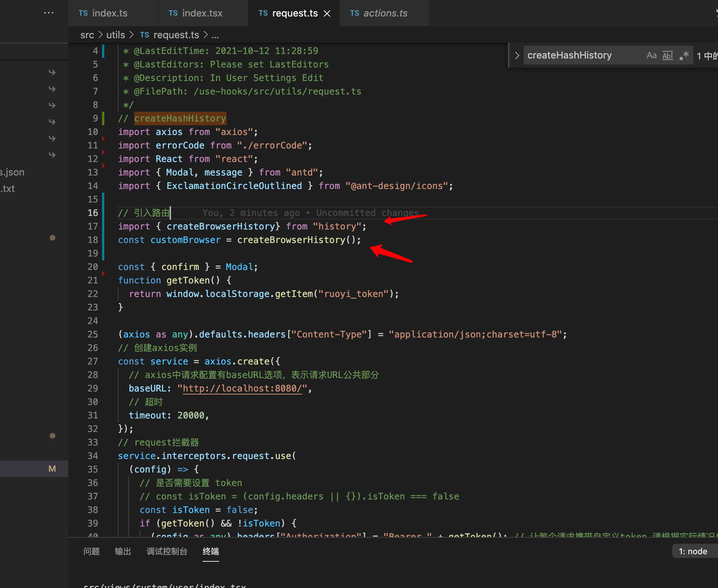Image resolution: width=718 pixels, height=588 pixels.
Task: Click the last sidebar redirect arrow icon
Action: (x=52, y=154)
